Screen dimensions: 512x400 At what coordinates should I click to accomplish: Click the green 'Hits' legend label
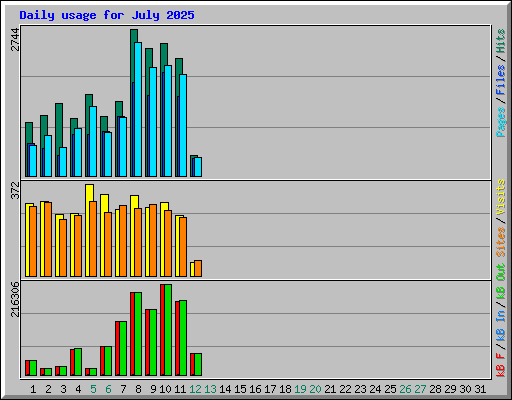coord(501,41)
